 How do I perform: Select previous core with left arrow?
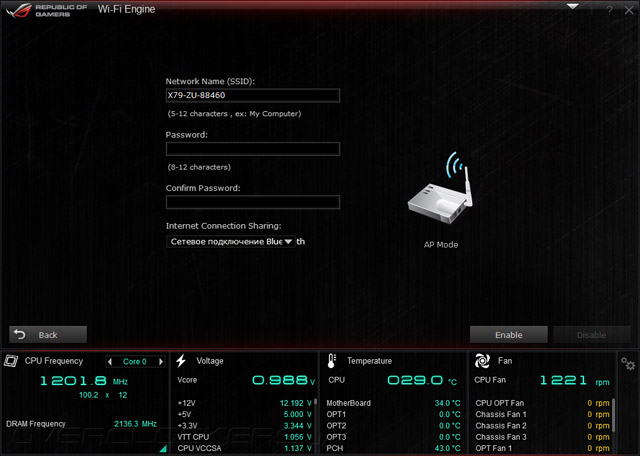pyautogui.click(x=110, y=362)
